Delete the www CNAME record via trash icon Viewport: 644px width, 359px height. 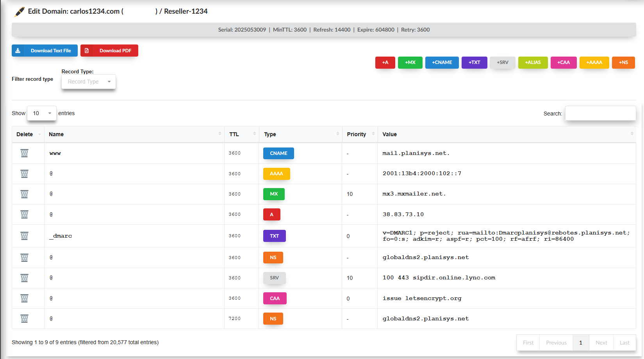click(x=24, y=153)
